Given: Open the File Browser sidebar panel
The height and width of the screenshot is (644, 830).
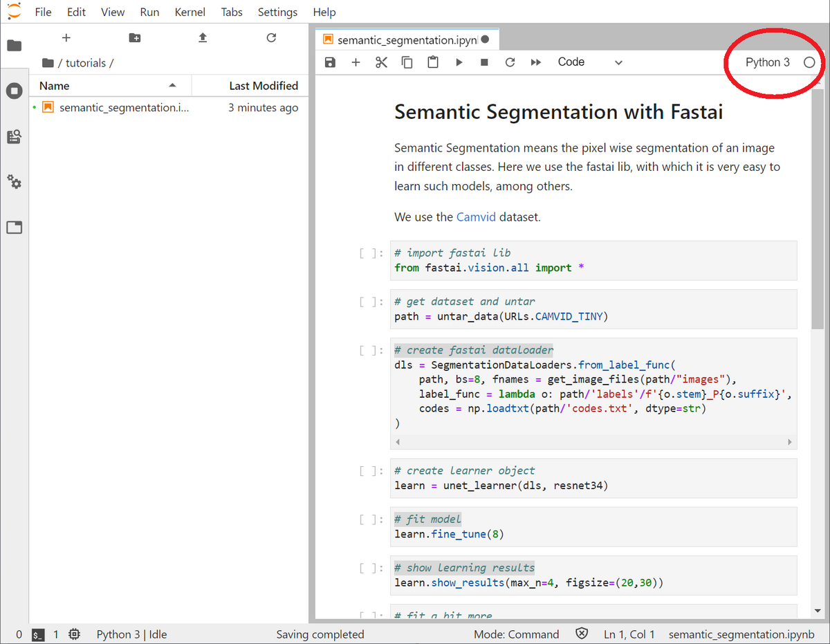Looking at the screenshot, I should click(14, 46).
